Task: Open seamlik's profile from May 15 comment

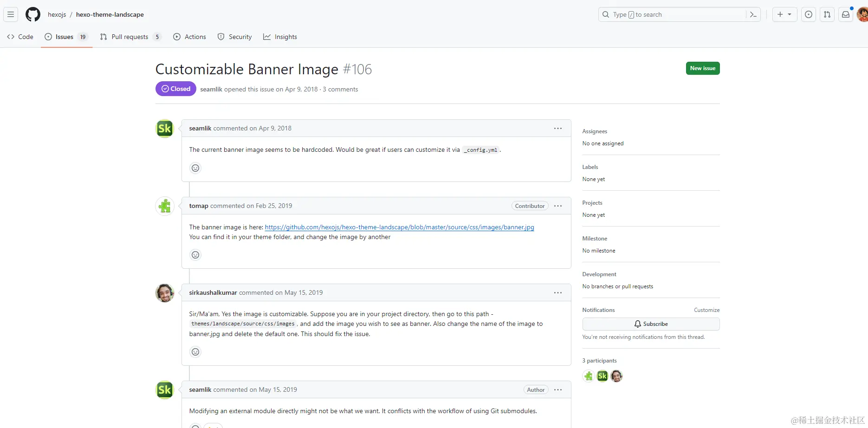Action: [x=200, y=389]
